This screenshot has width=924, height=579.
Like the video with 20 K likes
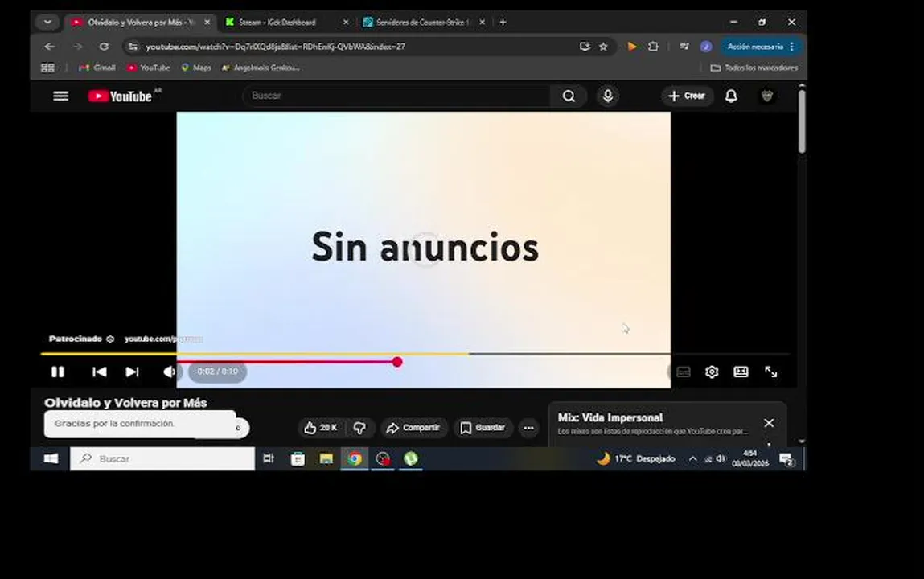point(320,428)
